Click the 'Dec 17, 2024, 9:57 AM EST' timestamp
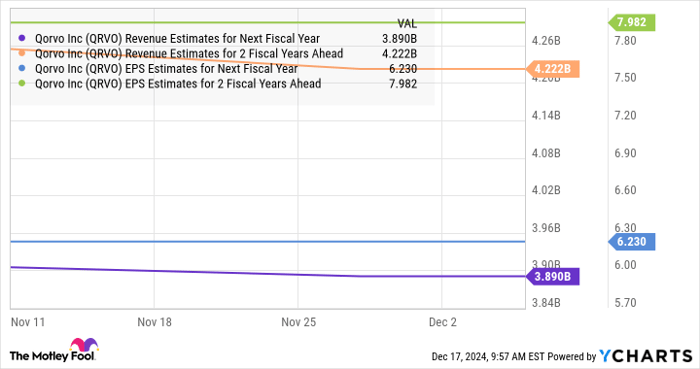This screenshot has height=369, width=700. point(488,357)
